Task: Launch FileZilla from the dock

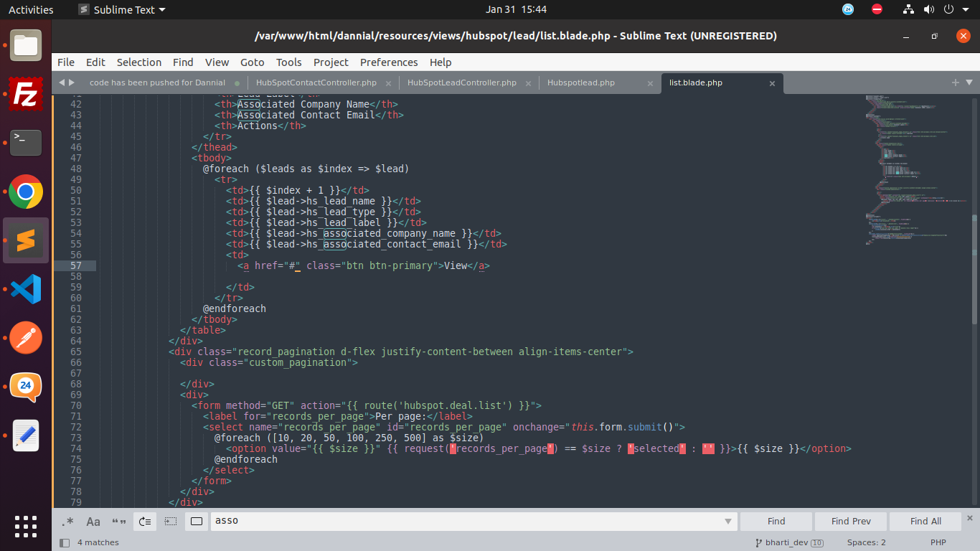Action: [26, 94]
